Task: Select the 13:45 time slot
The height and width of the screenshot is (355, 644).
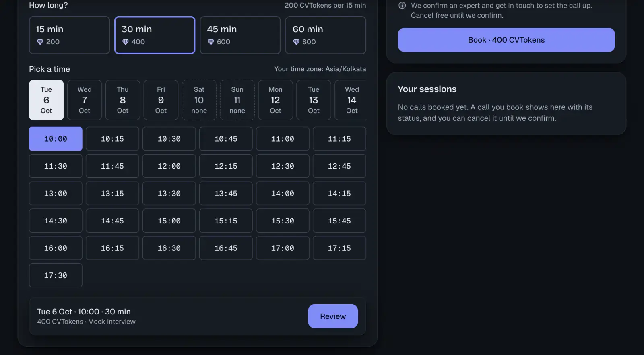Action: [226, 194]
